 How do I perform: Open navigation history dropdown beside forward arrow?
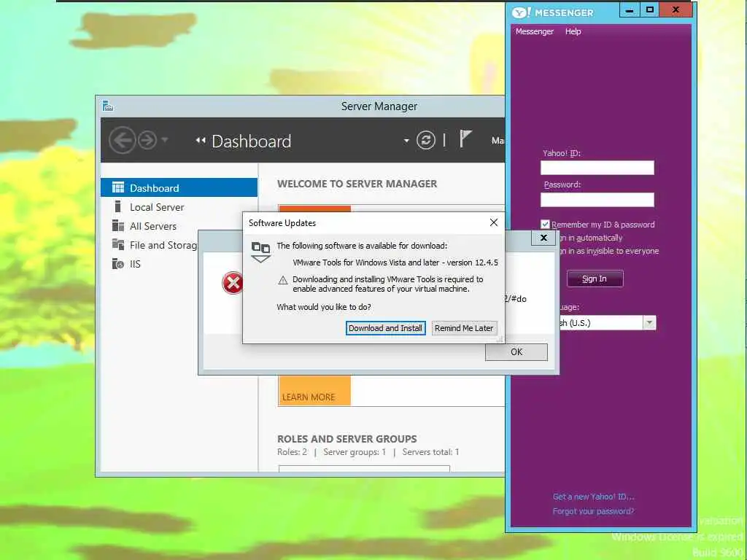click(x=165, y=139)
